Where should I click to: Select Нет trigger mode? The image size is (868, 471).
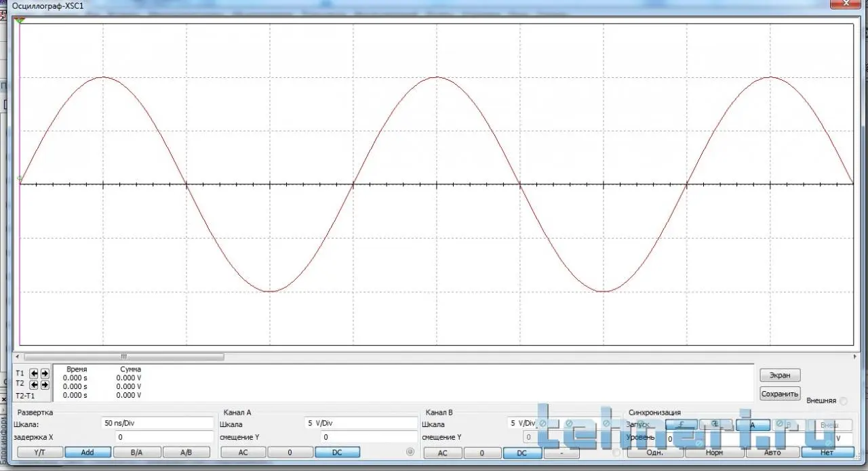[x=827, y=452]
